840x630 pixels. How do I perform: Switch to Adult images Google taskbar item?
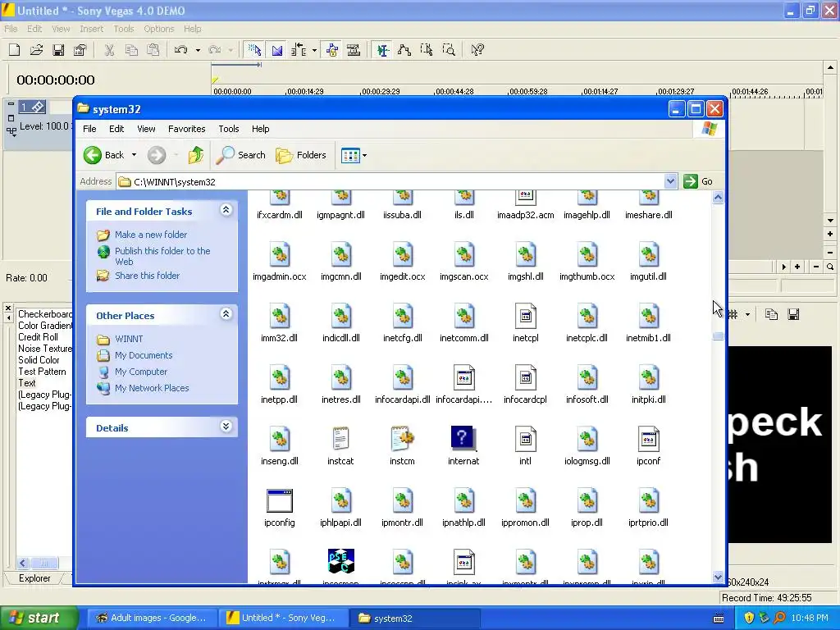[152, 618]
